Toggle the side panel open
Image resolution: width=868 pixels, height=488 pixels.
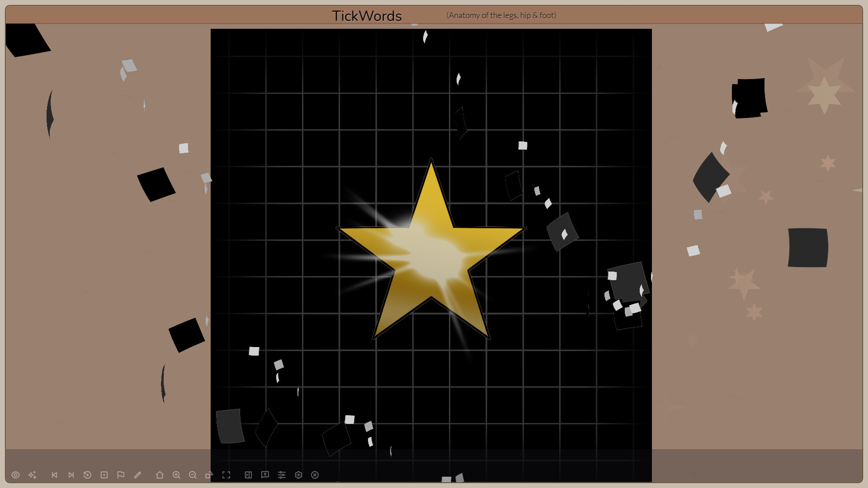pyautogui.click(x=248, y=475)
